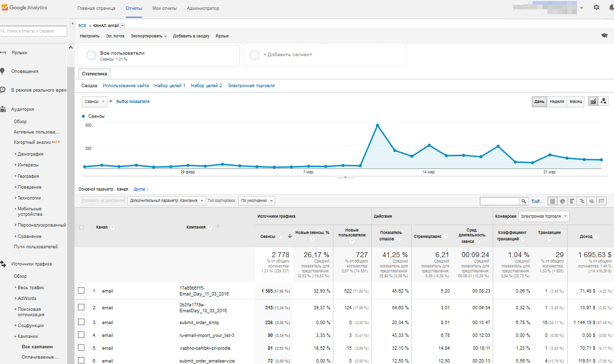Viewport: 614px width, 364px height.
Task: Tick the checkbox for submit_order_smtp row
Action: click(81, 322)
